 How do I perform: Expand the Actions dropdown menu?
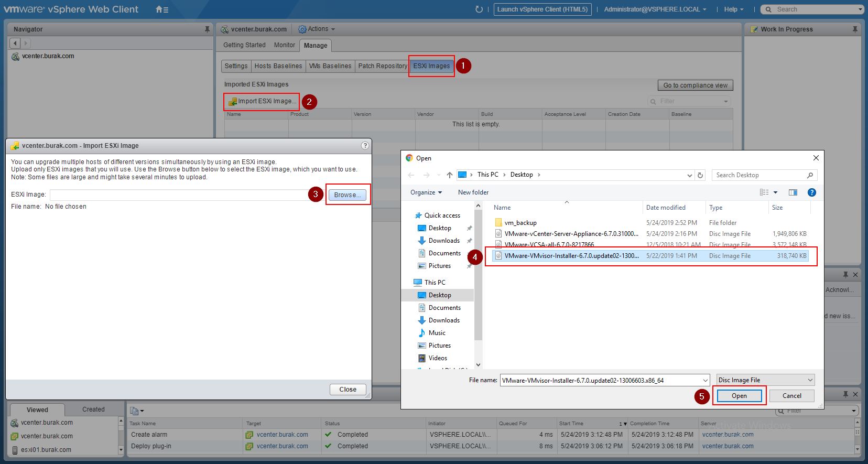[317, 29]
